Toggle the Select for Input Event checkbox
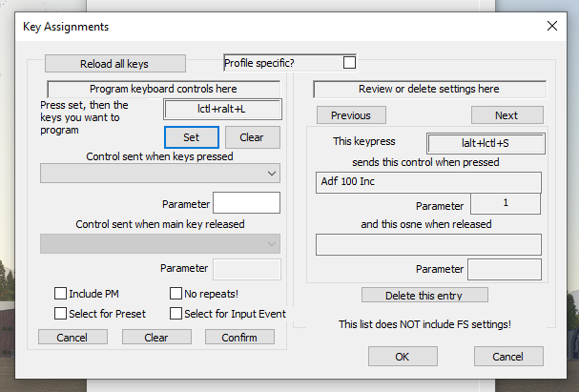This screenshot has width=579, height=392. coord(176,313)
